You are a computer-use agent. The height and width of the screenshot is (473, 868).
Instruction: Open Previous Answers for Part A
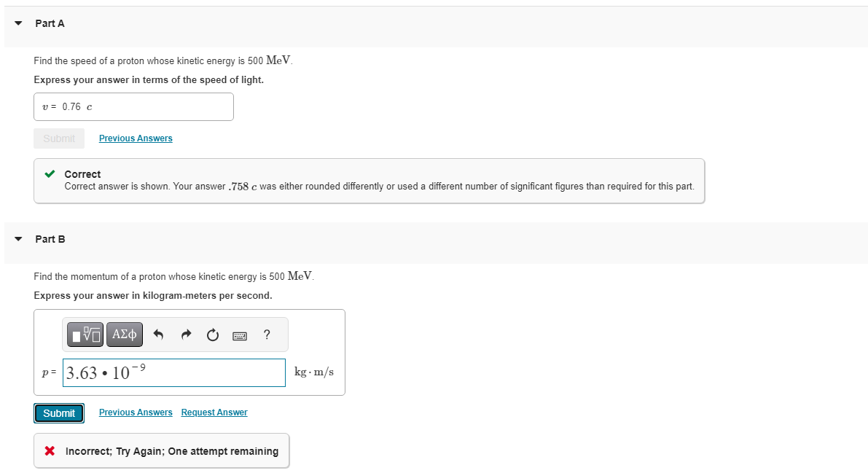pyautogui.click(x=136, y=138)
